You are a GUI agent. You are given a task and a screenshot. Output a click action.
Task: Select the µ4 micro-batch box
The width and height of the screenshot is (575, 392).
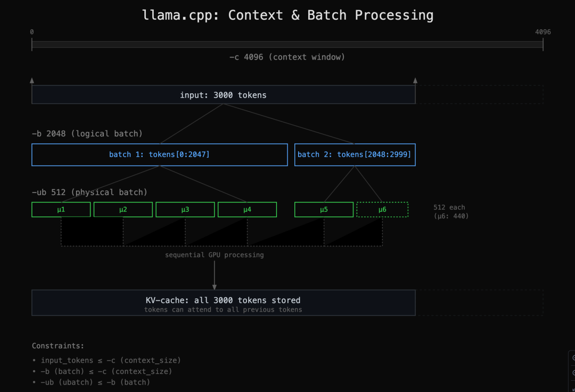click(247, 209)
